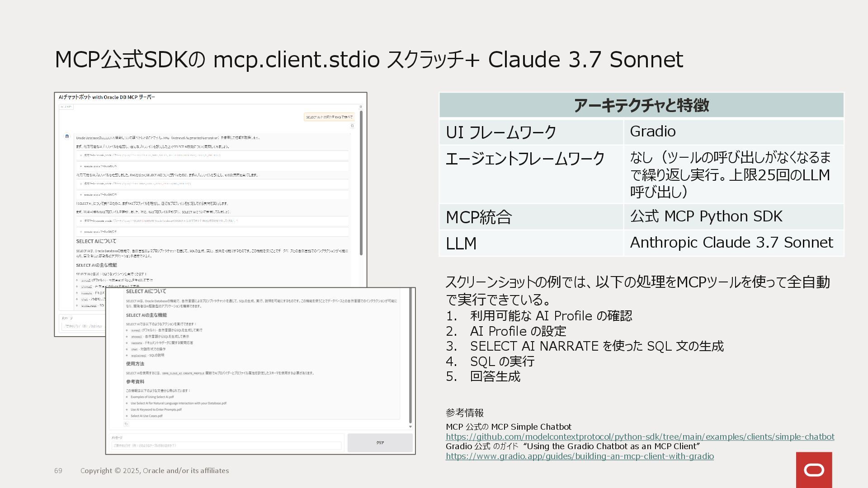
Task: Click the scrollbar down arrow in lower chat
Action: pyautogui.click(x=410, y=427)
